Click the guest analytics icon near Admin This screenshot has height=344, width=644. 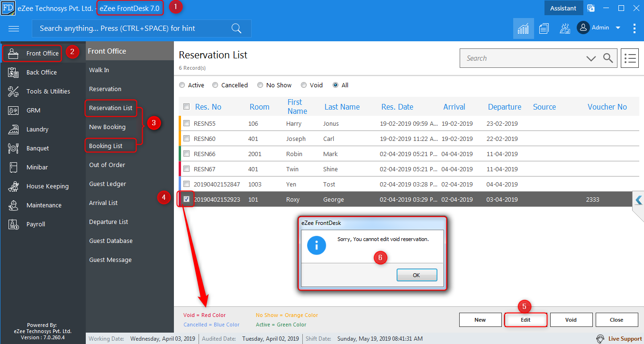click(564, 28)
